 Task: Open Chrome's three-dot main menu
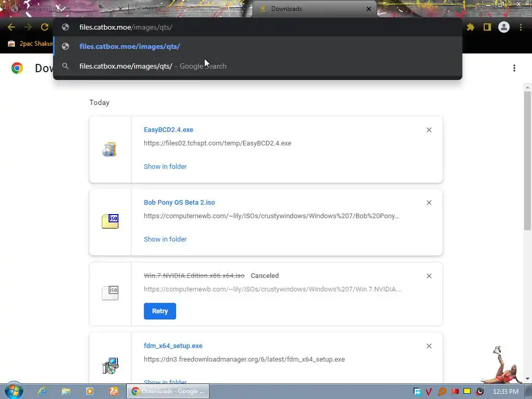(x=521, y=27)
